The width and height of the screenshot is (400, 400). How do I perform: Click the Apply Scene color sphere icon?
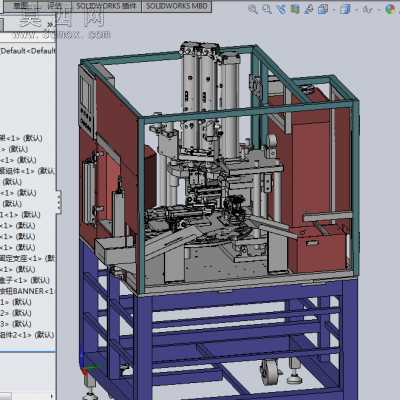(x=390, y=9)
